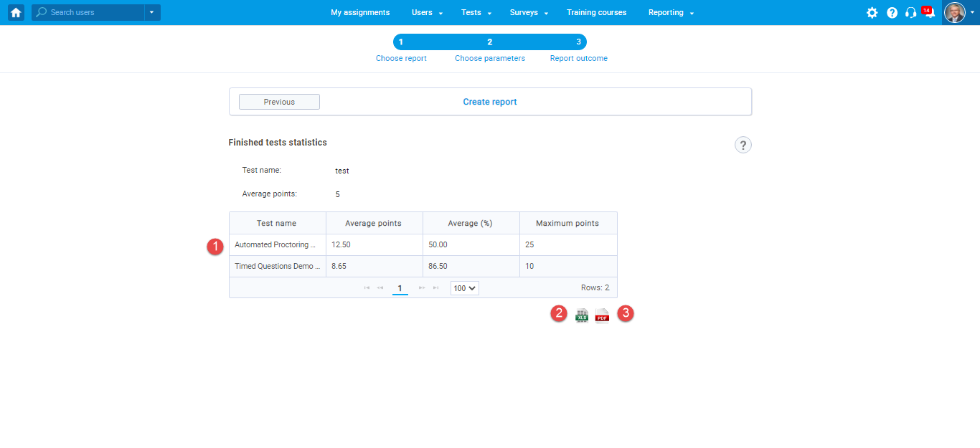Click the report help question mark circle

coord(743,146)
